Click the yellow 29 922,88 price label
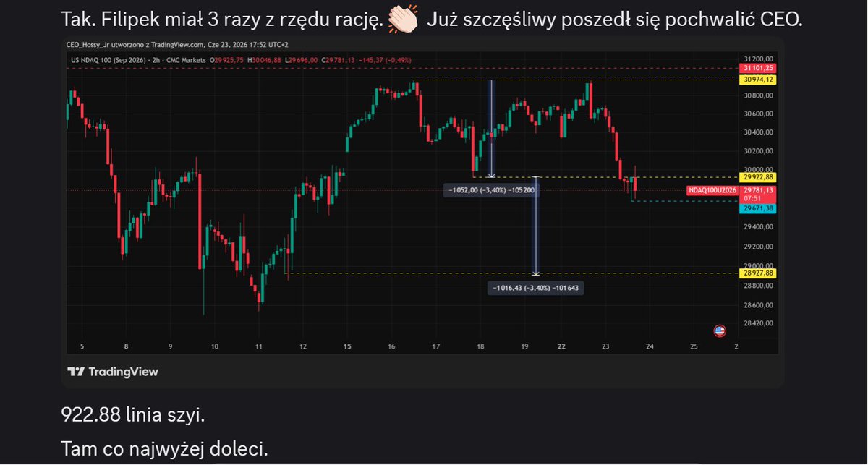The width and height of the screenshot is (868, 465). pos(758,177)
